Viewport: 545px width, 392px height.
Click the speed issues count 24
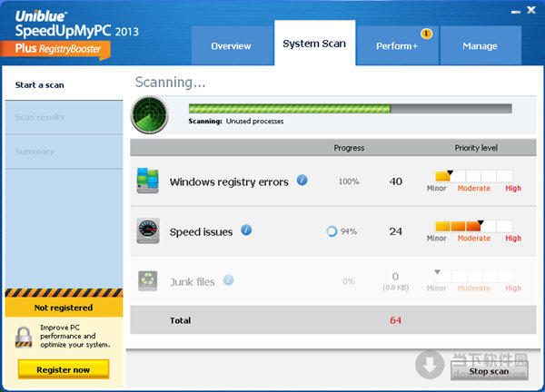click(395, 231)
